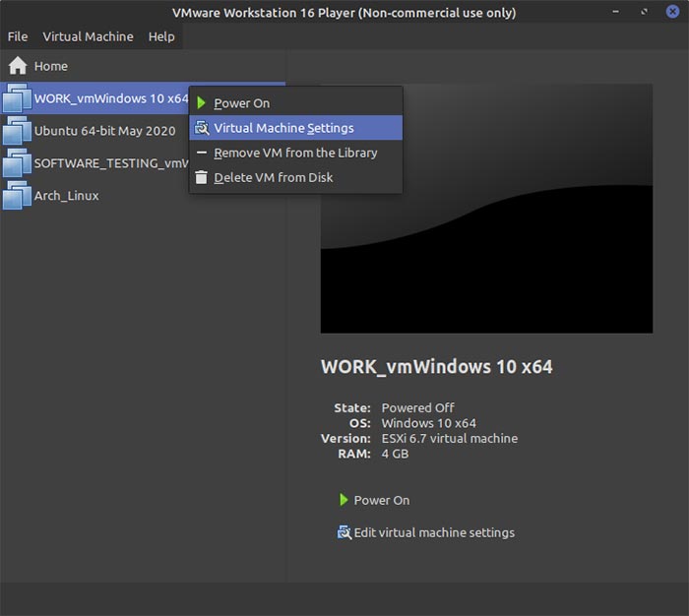Restore the VMware Player window size
This screenshot has height=616, width=689.
coord(644,12)
